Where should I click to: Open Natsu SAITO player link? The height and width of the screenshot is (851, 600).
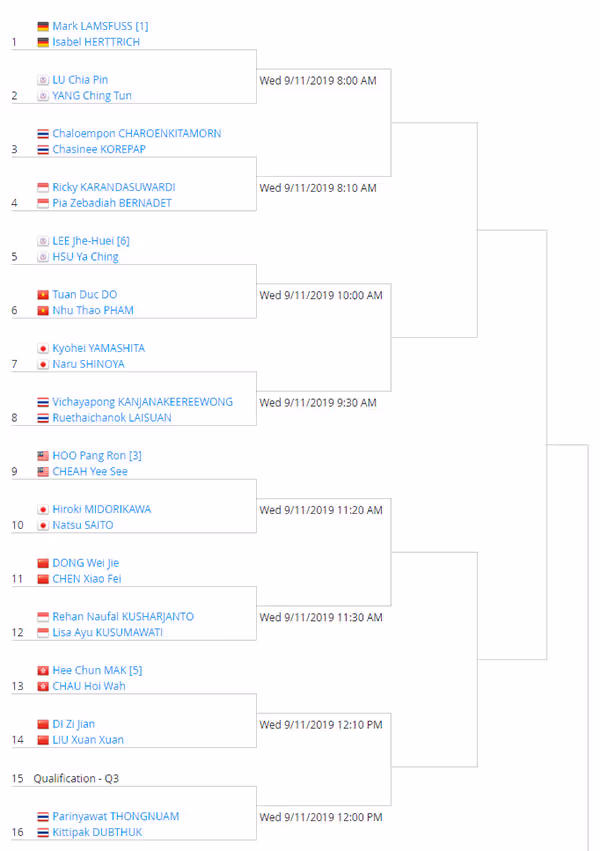pyautogui.click(x=83, y=525)
